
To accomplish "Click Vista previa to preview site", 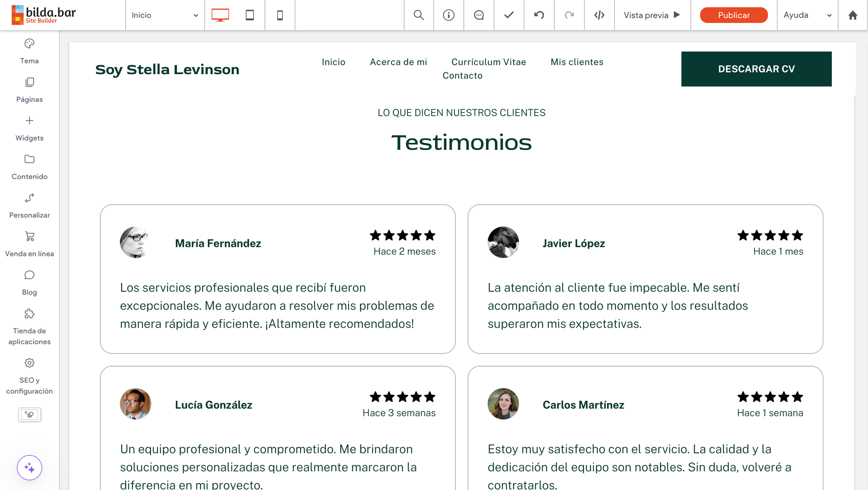I will pyautogui.click(x=652, y=15).
